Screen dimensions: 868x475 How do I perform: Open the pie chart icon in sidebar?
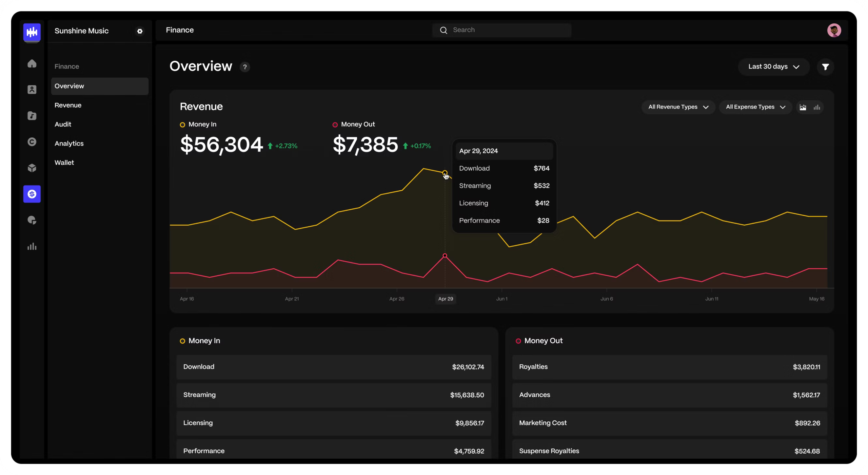coord(32,220)
